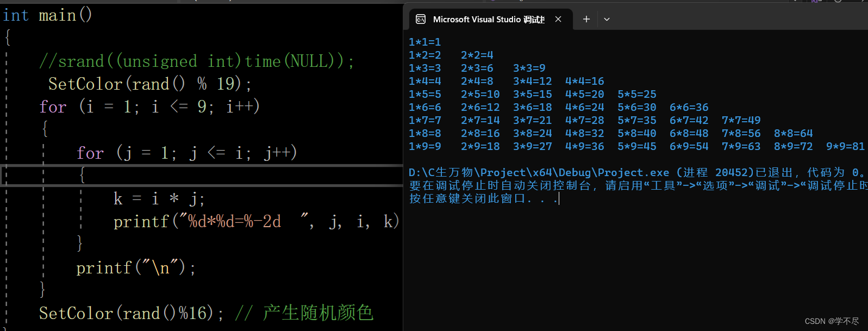Click the 'main' function name in the editor
The image size is (868, 331).
pyautogui.click(x=57, y=15)
